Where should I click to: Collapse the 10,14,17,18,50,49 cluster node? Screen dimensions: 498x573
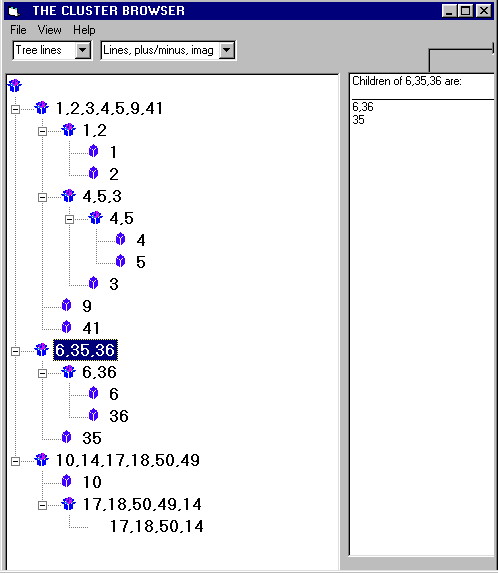click(x=15, y=461)
